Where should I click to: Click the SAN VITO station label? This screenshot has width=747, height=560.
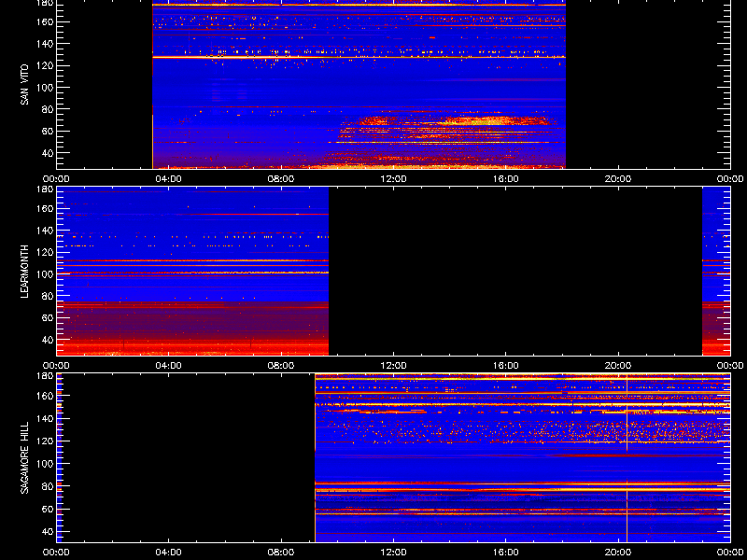[24, 85]
